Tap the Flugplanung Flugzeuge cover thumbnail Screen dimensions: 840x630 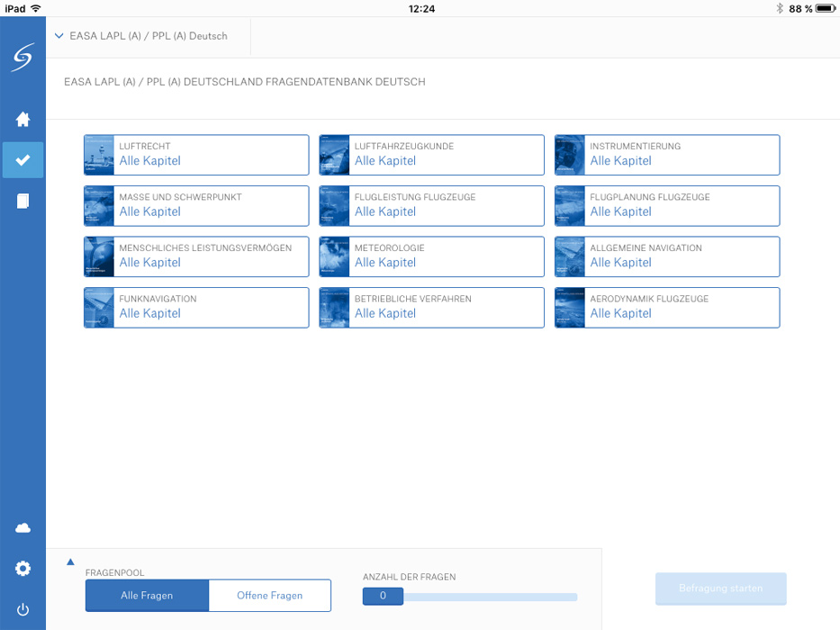click(570, 206)
